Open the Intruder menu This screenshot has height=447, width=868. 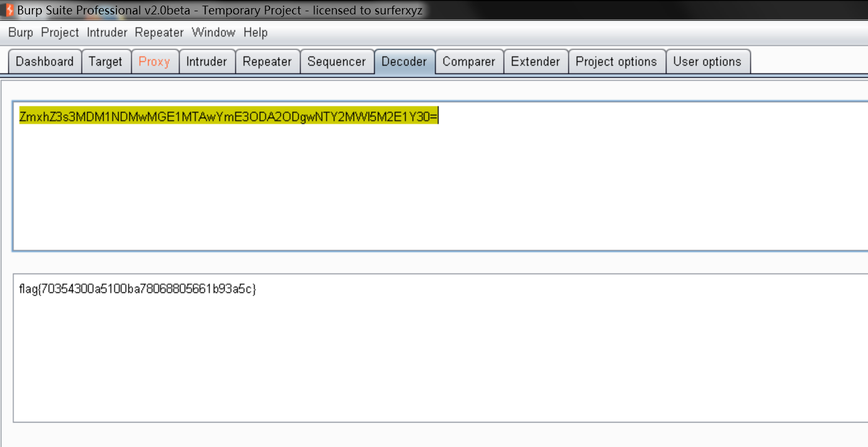click(106, 33)
